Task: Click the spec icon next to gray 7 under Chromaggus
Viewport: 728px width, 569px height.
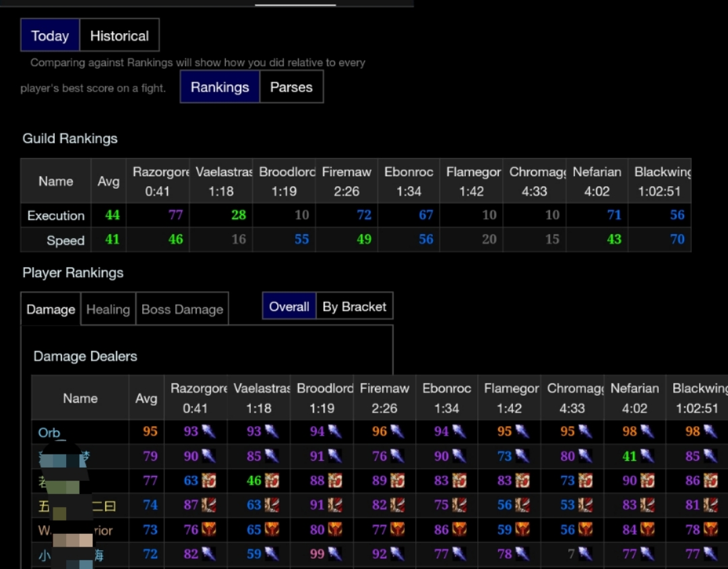Action: (x=584, y=555)
